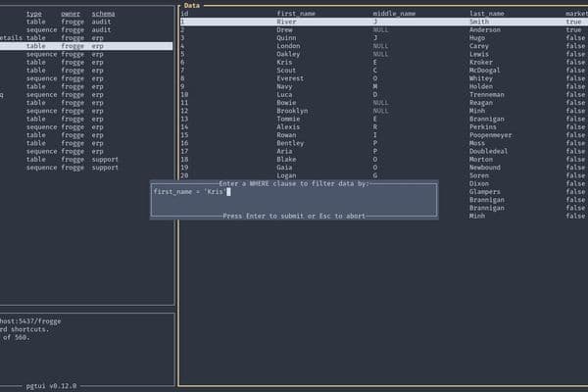Select the first_name cell 'Luca'
The width and height of the screenshot is (588, 392).
coord(284,95)
